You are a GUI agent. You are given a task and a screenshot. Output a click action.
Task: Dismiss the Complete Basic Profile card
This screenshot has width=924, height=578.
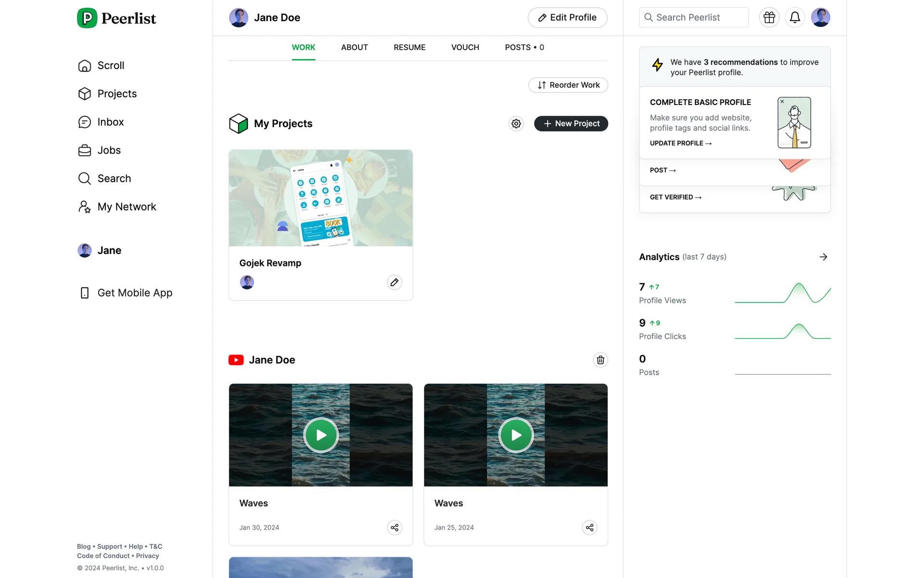pos(782,102)
